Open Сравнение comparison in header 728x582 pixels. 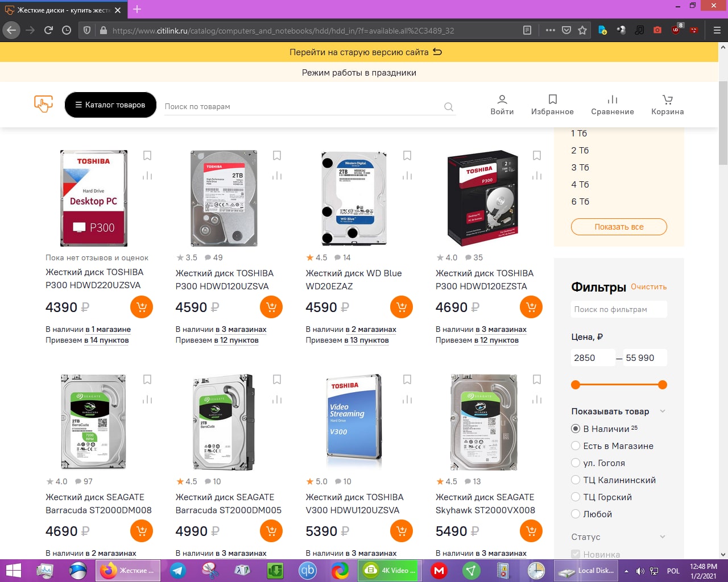pos(613,105)
